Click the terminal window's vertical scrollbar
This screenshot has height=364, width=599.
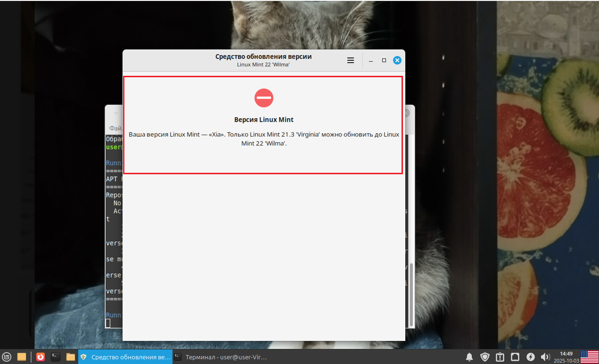pos(411,294)
